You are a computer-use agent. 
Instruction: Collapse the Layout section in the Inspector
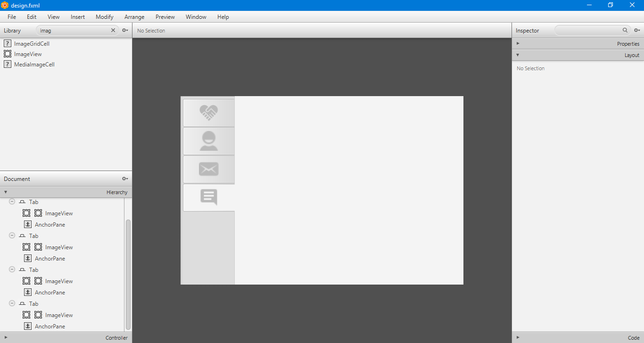click(517, 55)
